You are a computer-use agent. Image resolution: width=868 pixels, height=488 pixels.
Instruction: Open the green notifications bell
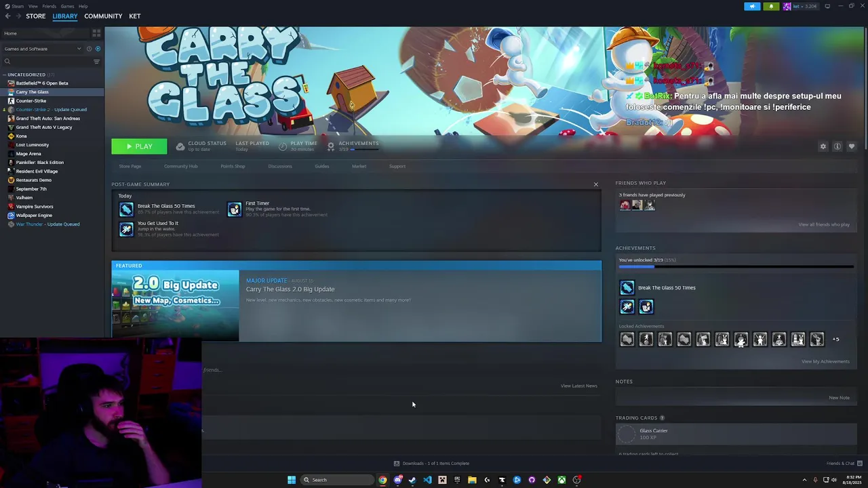771,6
